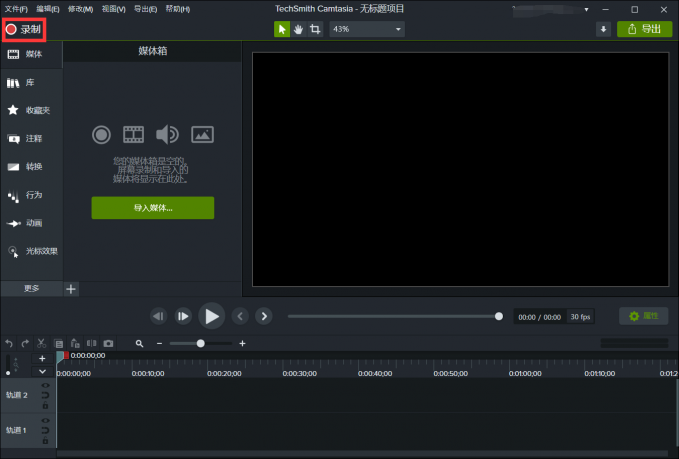Open the 光标效果 cursor effects tab
Screen dimensions: 679x459
(31, 251)
